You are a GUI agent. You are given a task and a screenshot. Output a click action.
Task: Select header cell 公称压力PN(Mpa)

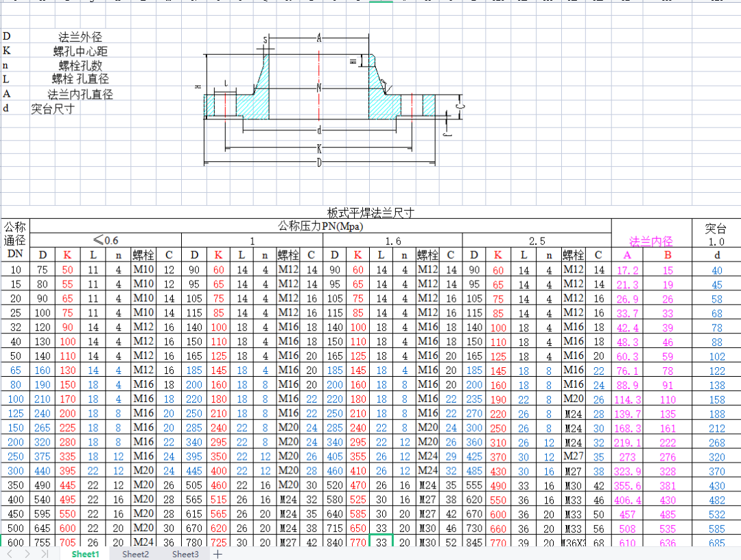point(320,226)
